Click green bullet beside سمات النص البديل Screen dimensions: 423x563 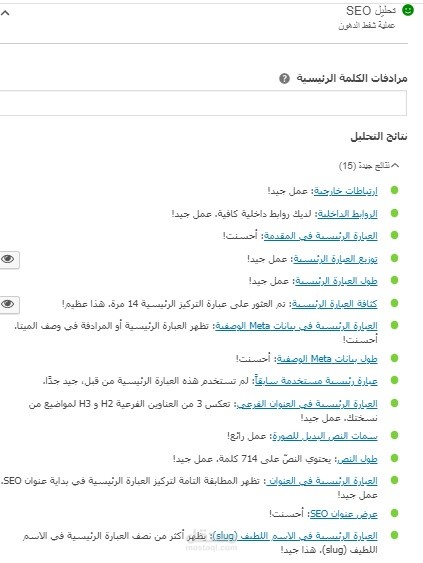pyautogui.click(x=394, y=436)
